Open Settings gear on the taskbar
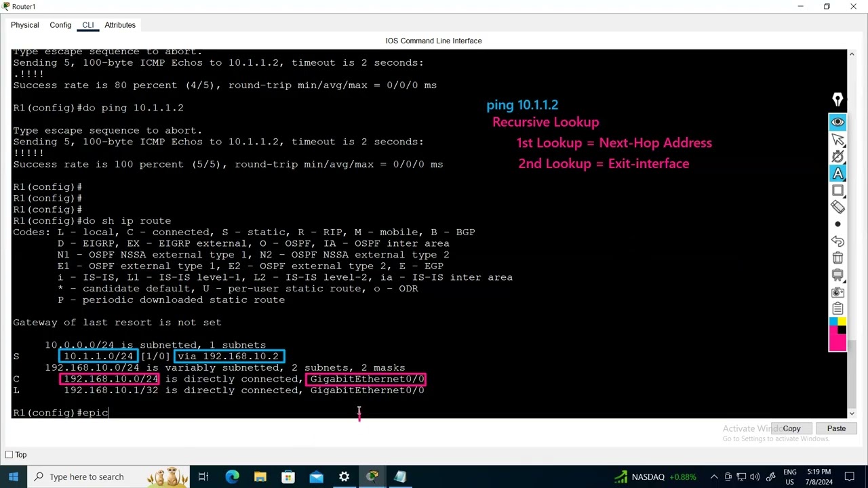This screenshot has width=868, height=488. click(344, 476)
